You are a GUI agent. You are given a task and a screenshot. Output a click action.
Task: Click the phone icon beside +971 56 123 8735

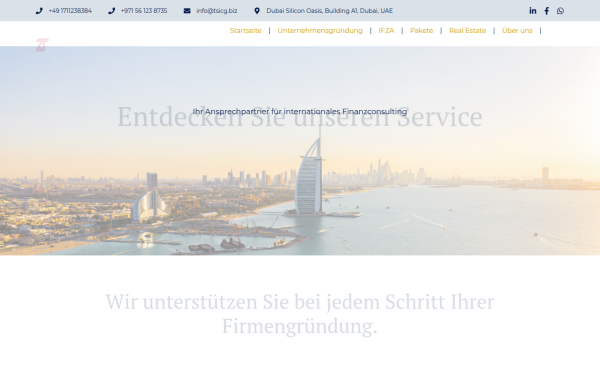pyautogui.click(x=111, y=11)
